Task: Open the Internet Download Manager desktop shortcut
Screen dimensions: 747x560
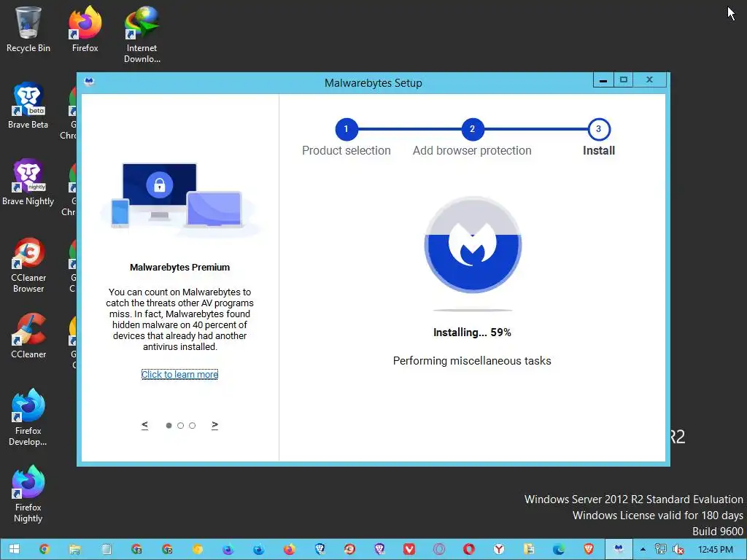Action: coord(142,34)
